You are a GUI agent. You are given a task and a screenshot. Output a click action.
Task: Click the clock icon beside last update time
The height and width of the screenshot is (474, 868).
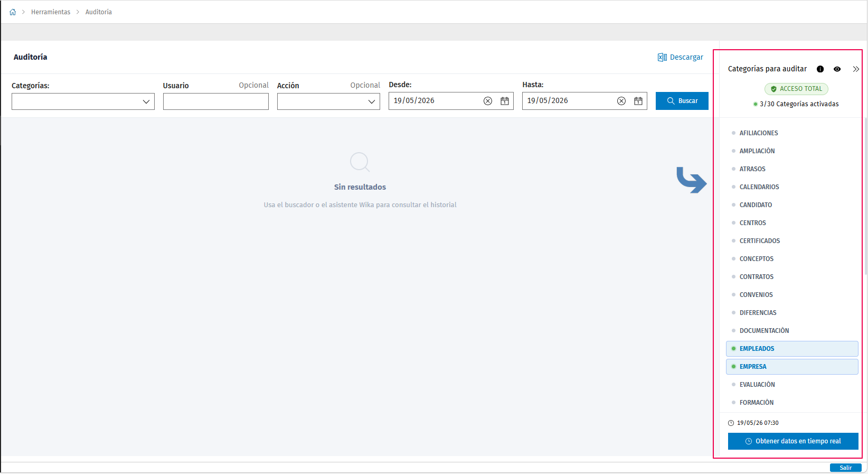point(731,423)
